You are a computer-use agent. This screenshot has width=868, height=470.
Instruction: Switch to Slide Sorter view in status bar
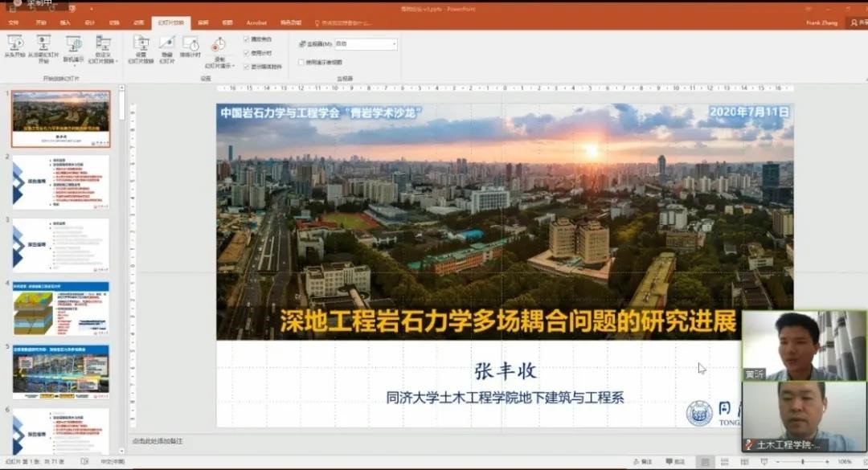point(724,462)
